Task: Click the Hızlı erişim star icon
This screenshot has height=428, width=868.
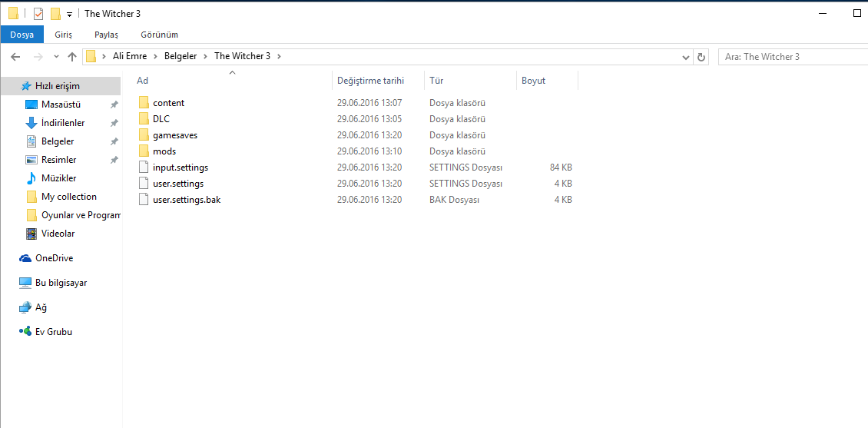Action: [x=25, y=86]
